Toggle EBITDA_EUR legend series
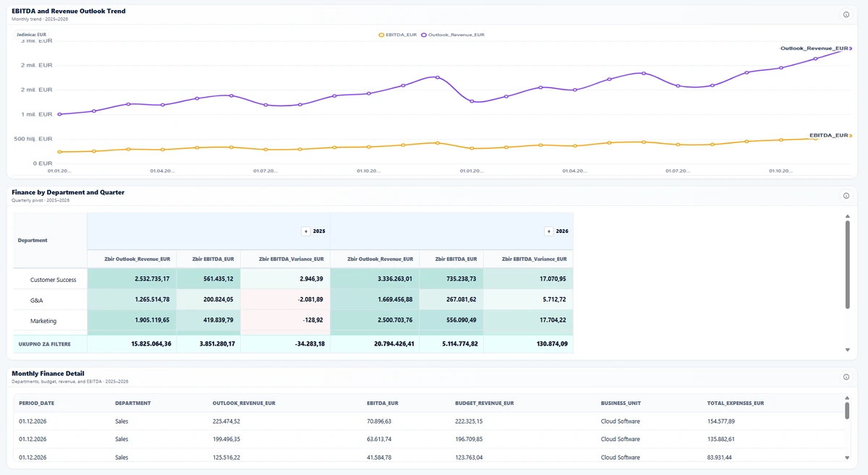Viewport: 868px width, 475px height. tap(398, 35)
